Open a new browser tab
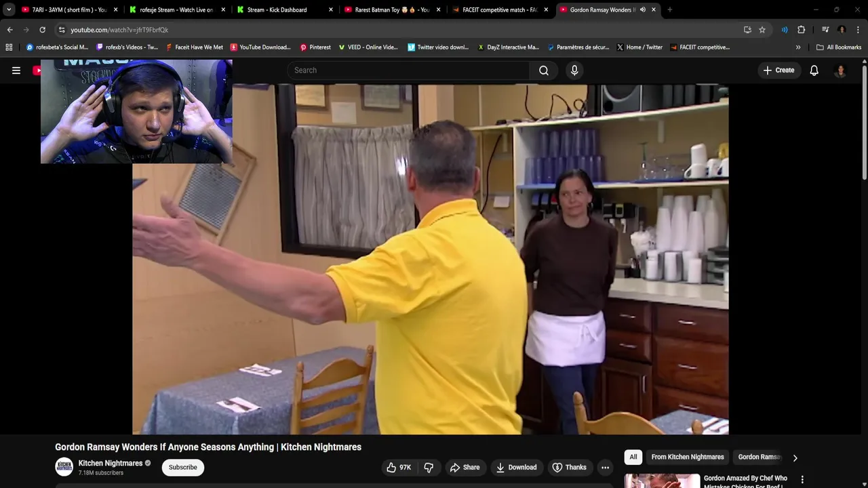This screenshot has height=488, width=868. tap(669, 9)
